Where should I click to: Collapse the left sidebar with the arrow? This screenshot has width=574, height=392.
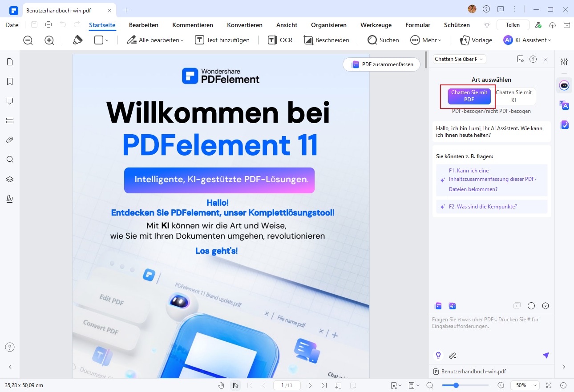pyautogui.click(x=10, y=367)
